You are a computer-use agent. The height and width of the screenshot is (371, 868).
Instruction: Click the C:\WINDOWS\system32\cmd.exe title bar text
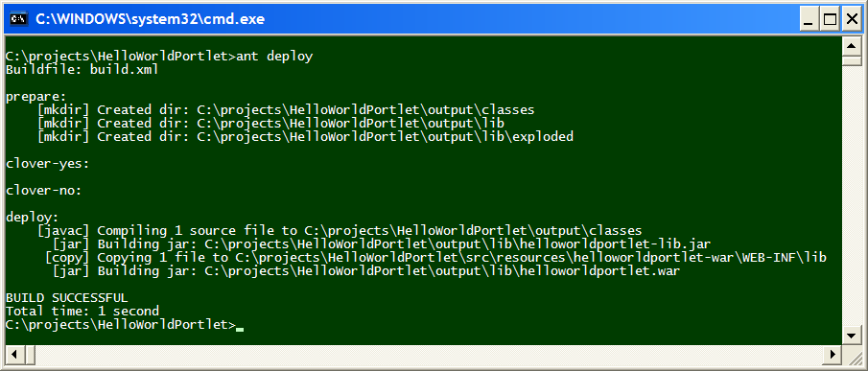[x=150, y=19]
